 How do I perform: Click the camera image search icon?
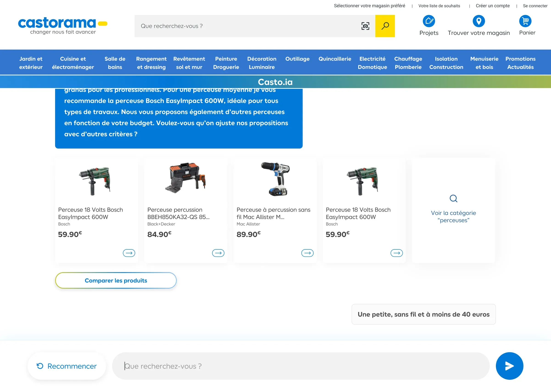click(x=365, y=26)
